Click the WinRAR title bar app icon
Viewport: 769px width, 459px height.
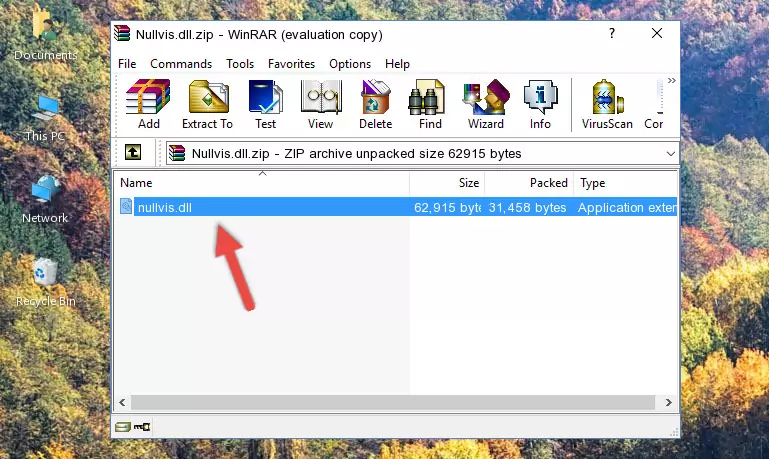point(122,33)
